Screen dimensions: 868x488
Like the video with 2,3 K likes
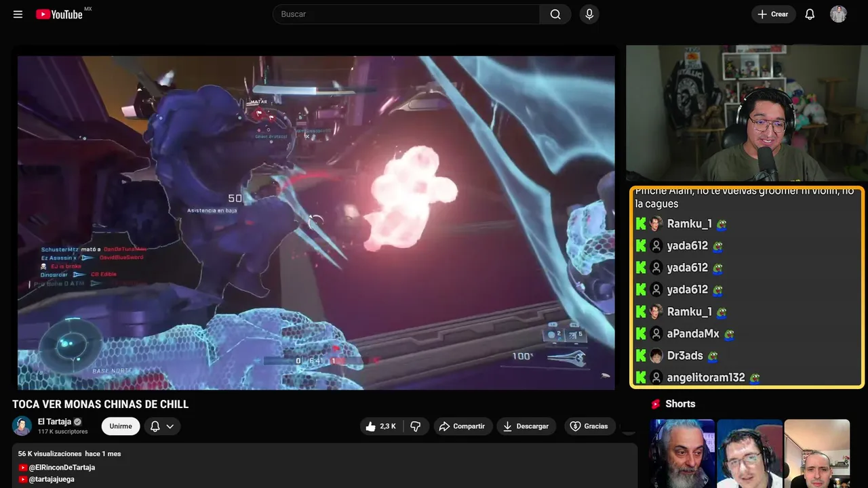[x=380, y=426]
